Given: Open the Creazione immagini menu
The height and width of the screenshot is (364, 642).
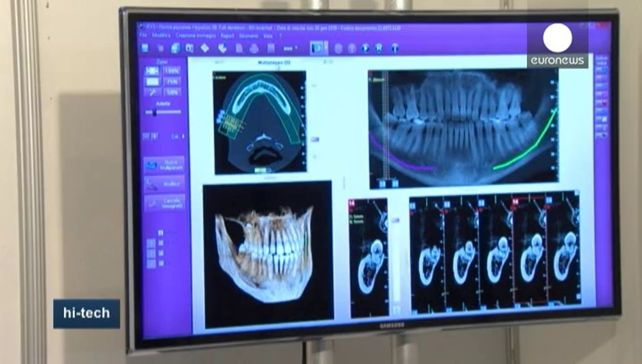Looking at the screenshot, I should [196, 36].
